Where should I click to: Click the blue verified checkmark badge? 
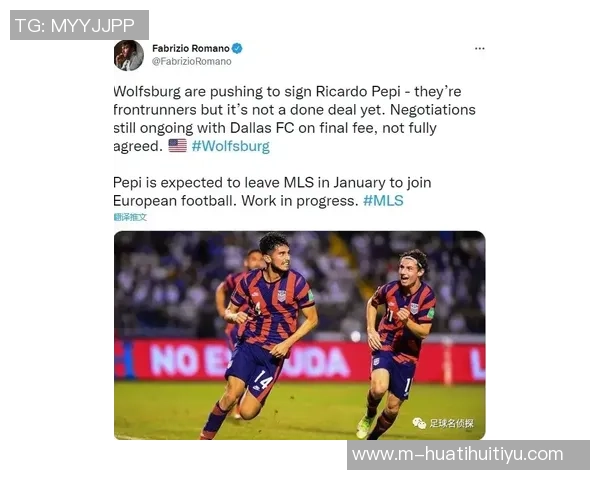click(238, 48)
